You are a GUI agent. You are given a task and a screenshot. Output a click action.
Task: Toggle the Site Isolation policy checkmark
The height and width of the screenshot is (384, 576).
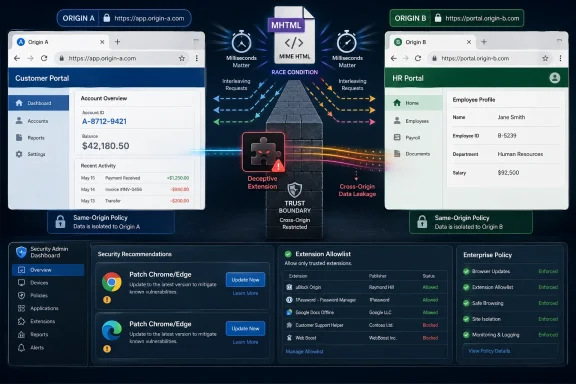pos(466,319)
